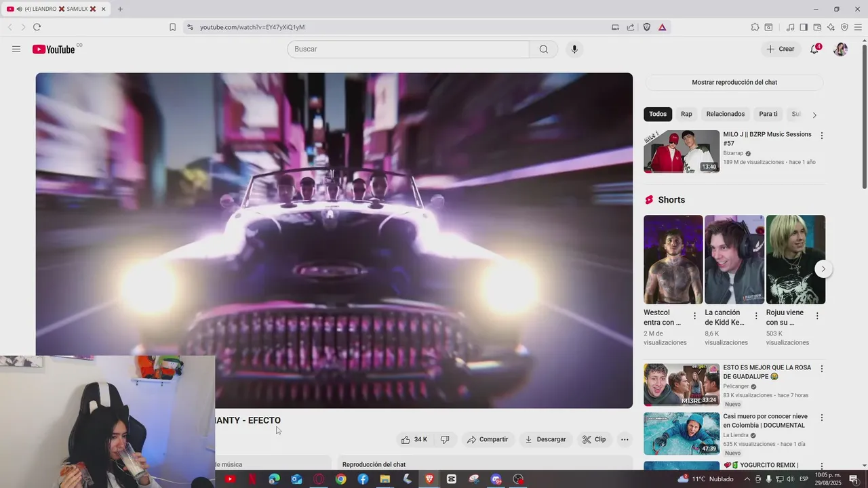Click the address bar URL
Screen dimensions: 868x488
click(252, 27)
